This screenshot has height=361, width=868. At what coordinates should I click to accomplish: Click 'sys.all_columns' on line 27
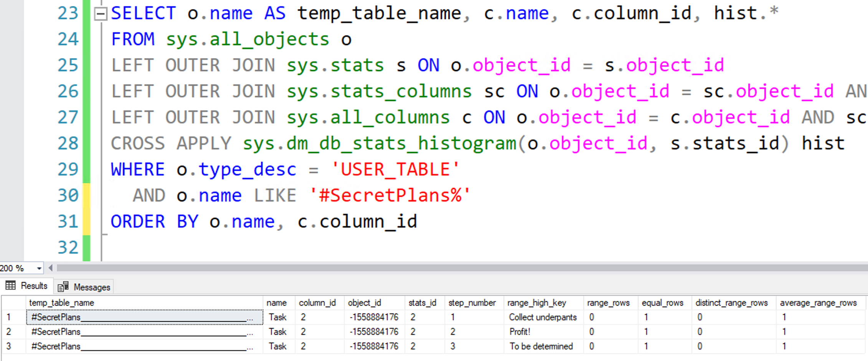[x=368, y=118]
